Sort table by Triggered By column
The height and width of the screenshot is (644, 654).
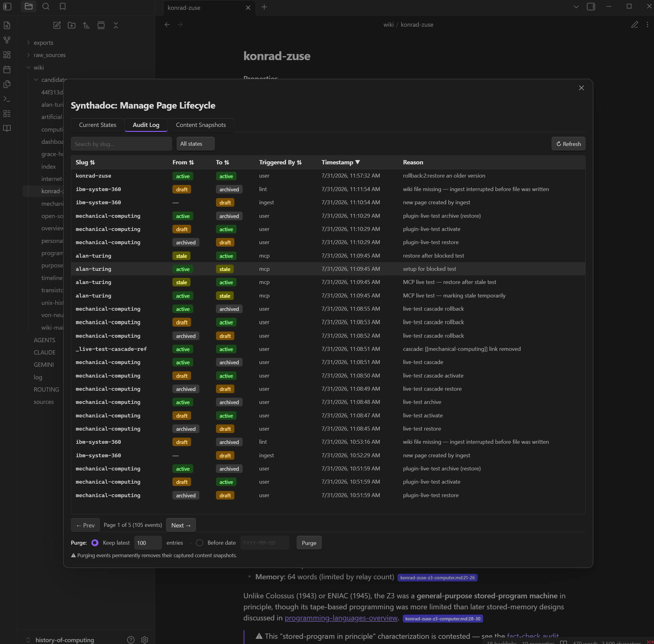(280, 162)
